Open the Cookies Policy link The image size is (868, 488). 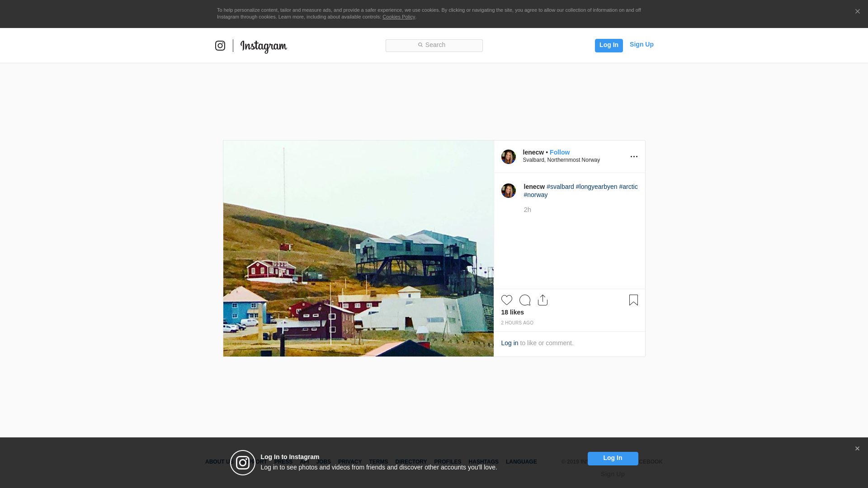[398, 17]
